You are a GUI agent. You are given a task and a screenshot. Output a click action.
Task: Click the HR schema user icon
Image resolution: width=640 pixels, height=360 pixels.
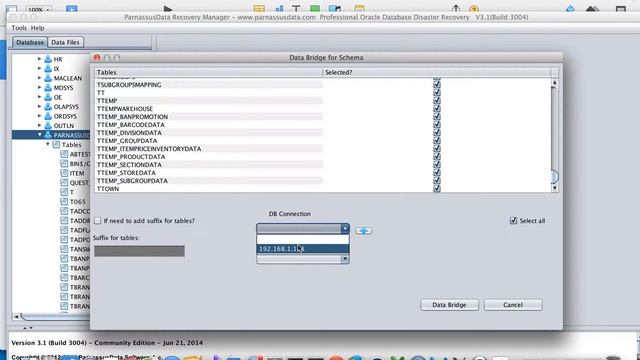[48, 59]
